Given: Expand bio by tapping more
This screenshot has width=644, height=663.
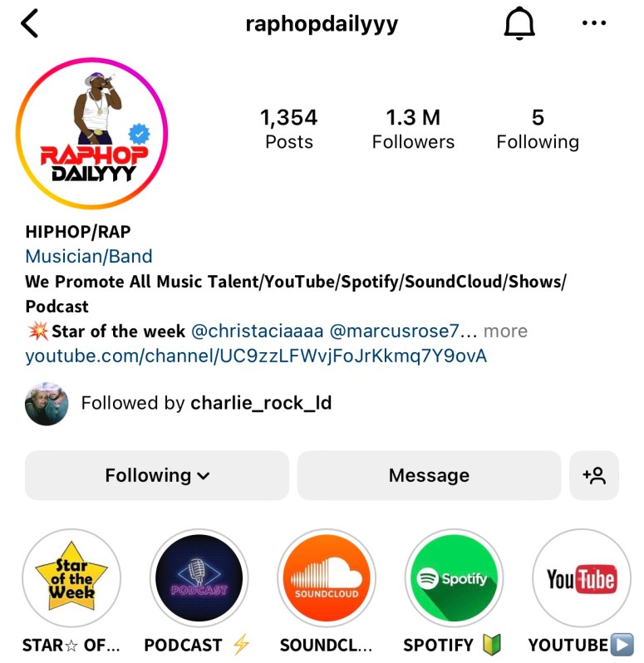Looking at the screenshot, I should [x=505, y=331].
